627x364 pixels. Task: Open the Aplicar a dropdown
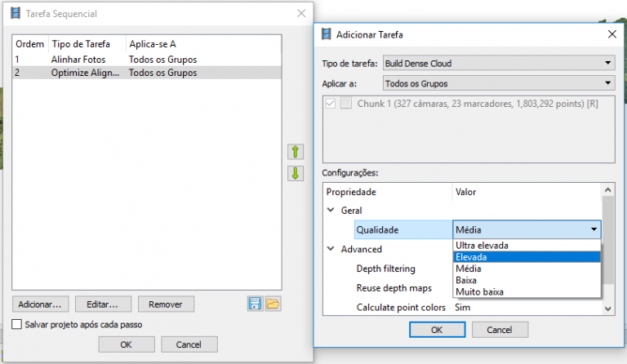point(499,83)
